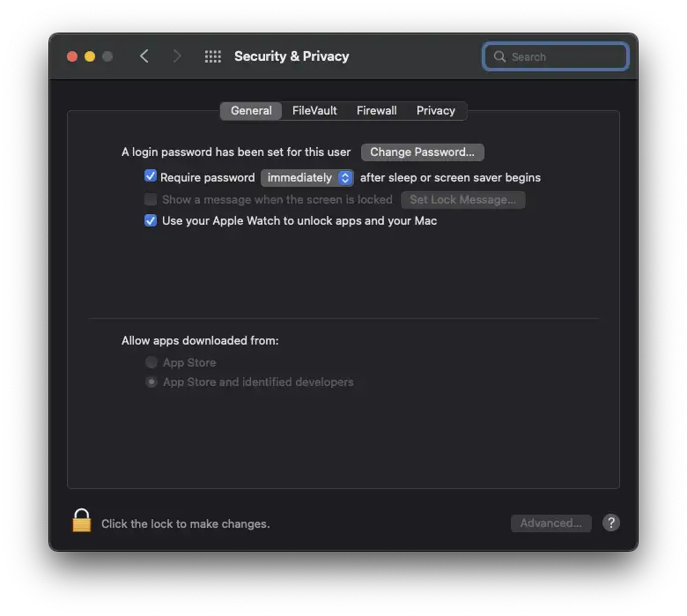
Task: Click 'after sleep or screen saver begins' text
Action: coord(450,177)
